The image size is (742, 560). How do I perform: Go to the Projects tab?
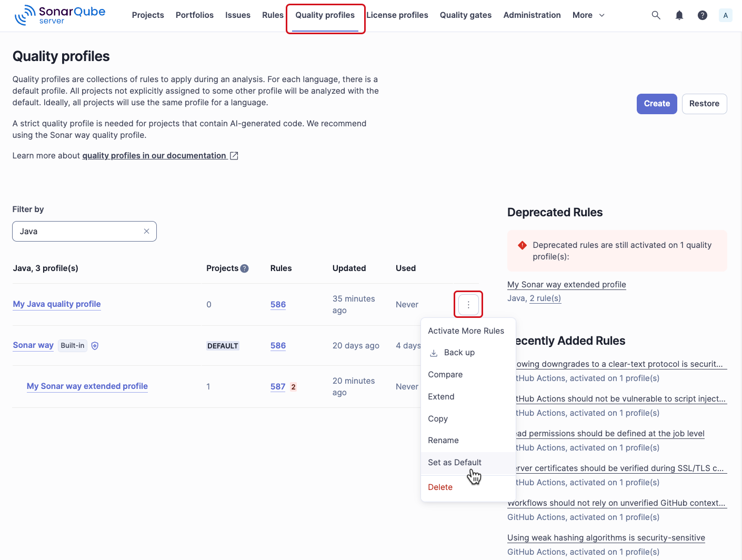pyautogui.click(x=148, y=15)
